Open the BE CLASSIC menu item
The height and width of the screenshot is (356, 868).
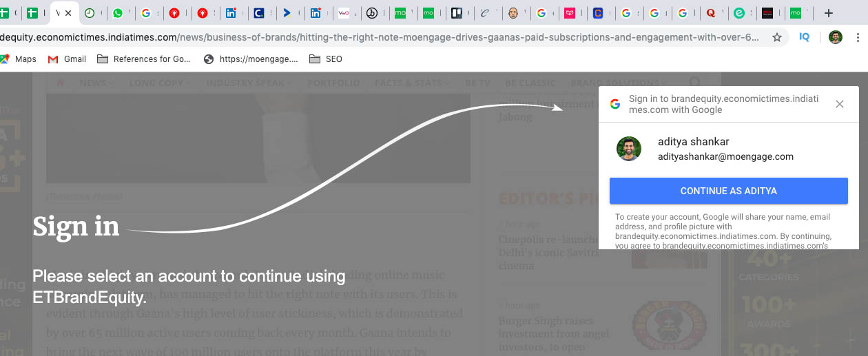pyautogui.click(x=530, y=83)
